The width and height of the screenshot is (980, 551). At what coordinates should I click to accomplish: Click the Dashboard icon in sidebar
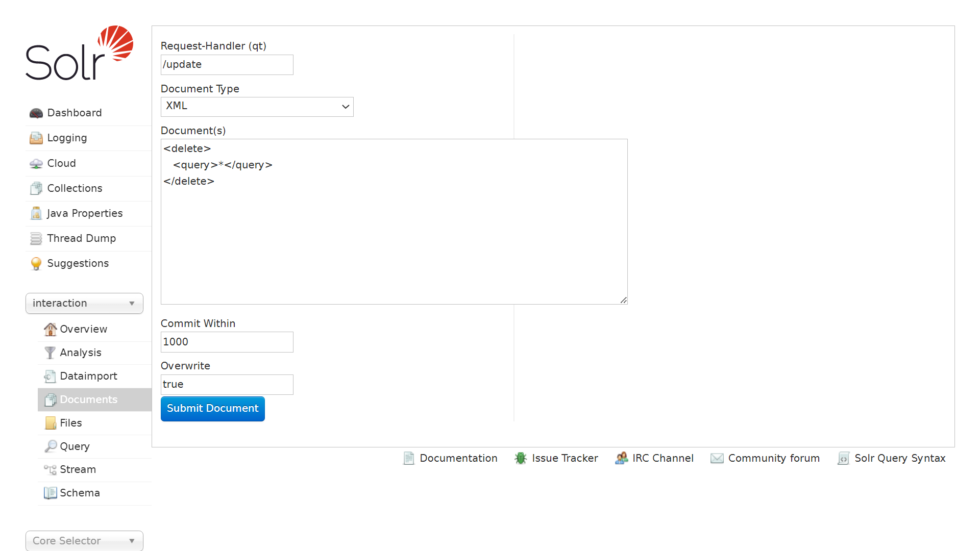coord(36,113)
